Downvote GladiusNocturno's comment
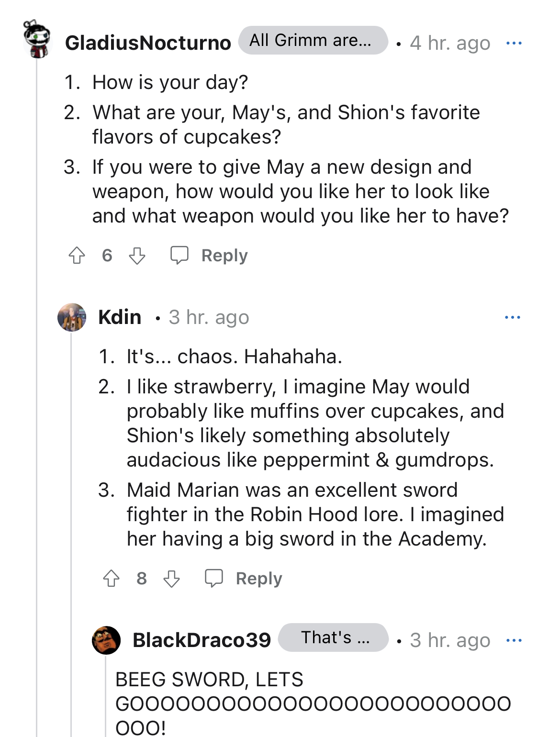This screenshot has height=737, width=560. tap(137, 256)
